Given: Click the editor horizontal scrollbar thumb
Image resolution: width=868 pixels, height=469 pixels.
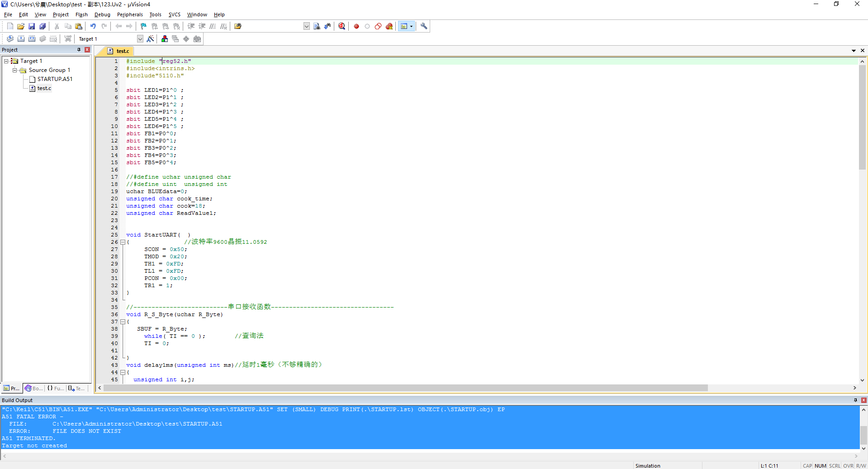Looking at the screenshot, I should (405, 388).
